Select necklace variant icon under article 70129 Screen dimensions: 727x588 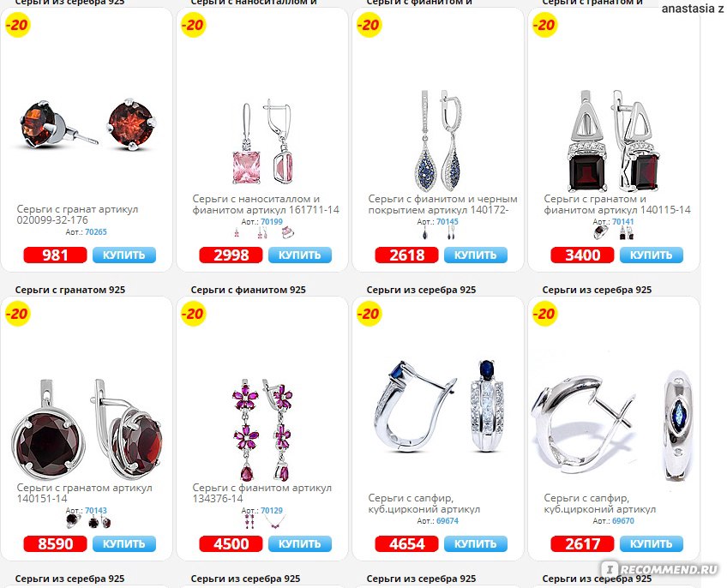[275, 522]
